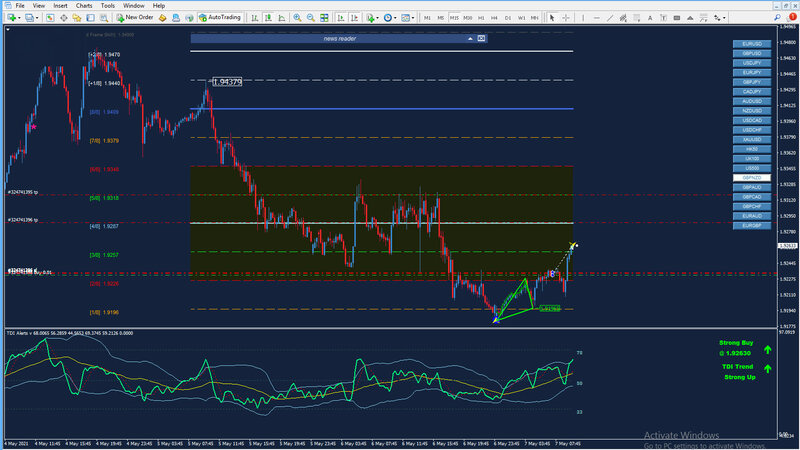Switch to line chart display
The height and width of the screenshot is (450, 800).
coord(282,18)
